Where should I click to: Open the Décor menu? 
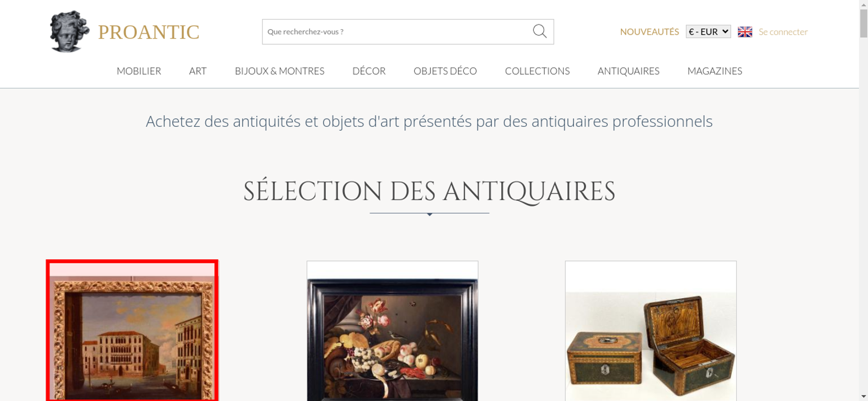[x=369, y=71]
